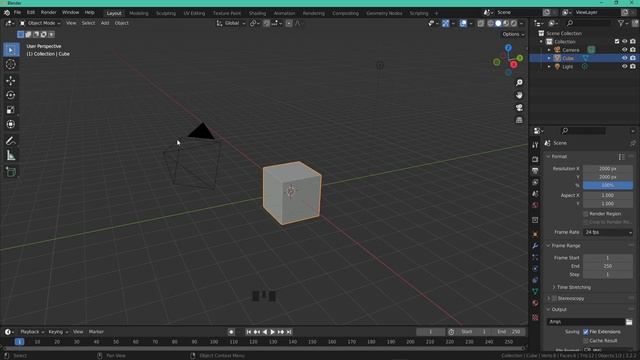Enable the Render Region checkbox
640x360 pixels.
(585, 214)
